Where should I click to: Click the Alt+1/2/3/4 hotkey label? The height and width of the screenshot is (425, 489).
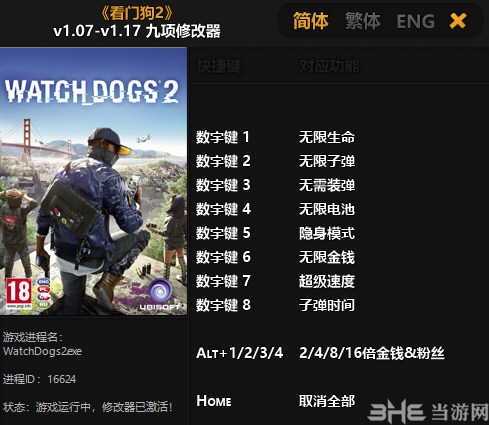(x=240, y=353)
